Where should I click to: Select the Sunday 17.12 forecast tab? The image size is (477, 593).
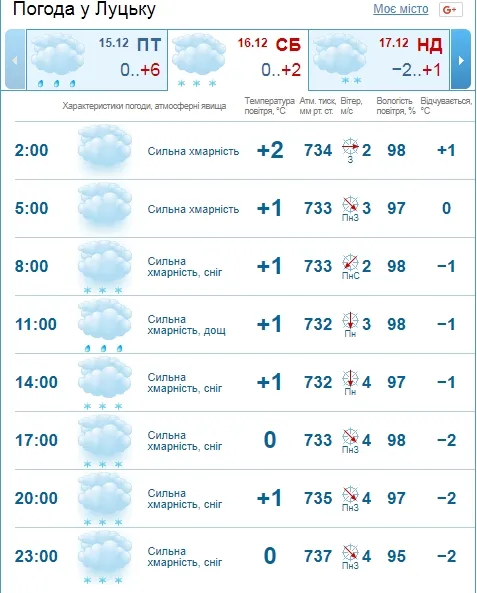(x=379, y=60)
